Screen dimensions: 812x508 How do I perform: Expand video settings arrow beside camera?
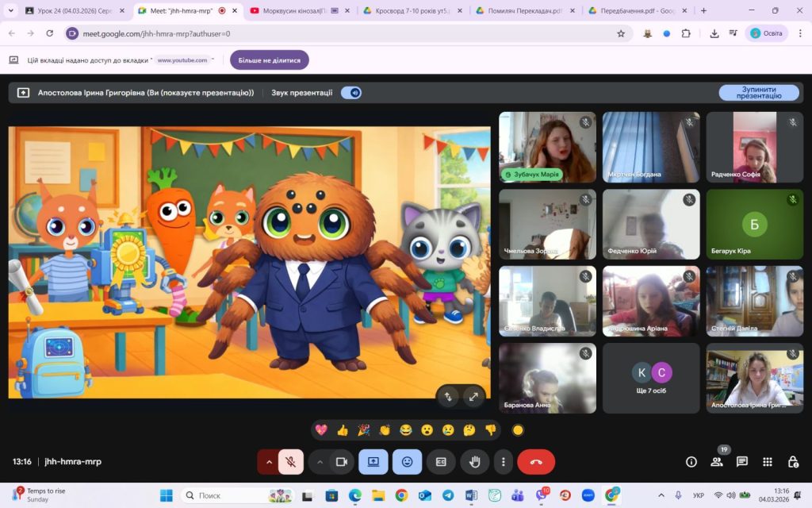click(320, 462)
